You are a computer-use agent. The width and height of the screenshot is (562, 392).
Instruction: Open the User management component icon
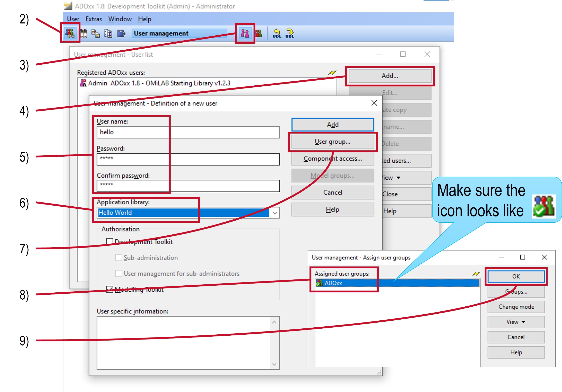pos(70,33)
